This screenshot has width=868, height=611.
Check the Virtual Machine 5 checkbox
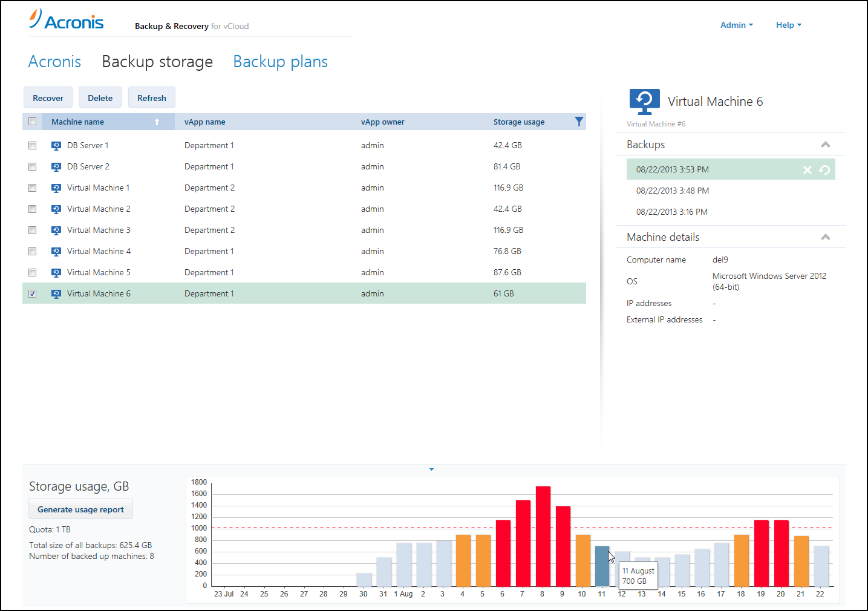tap(33, 272)
